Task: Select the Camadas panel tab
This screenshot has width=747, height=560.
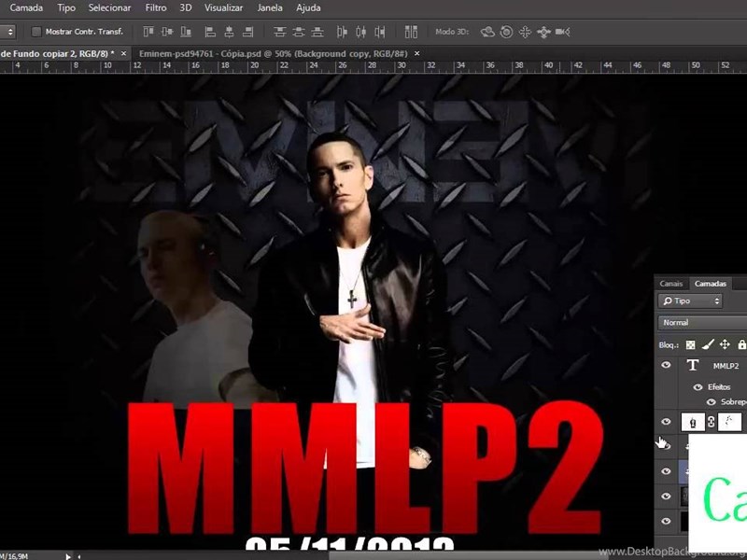Action: (x=711, y=284)
